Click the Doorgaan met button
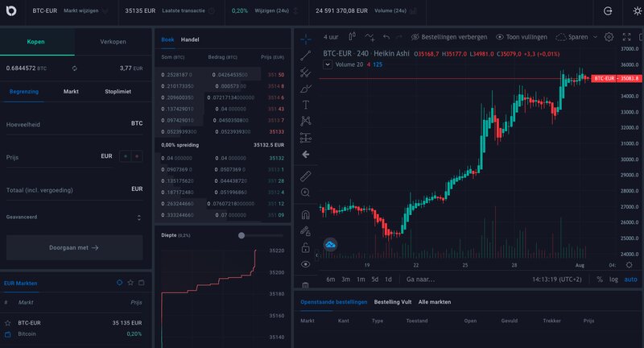Screen dimensions: 644x348 click(74, 247)
